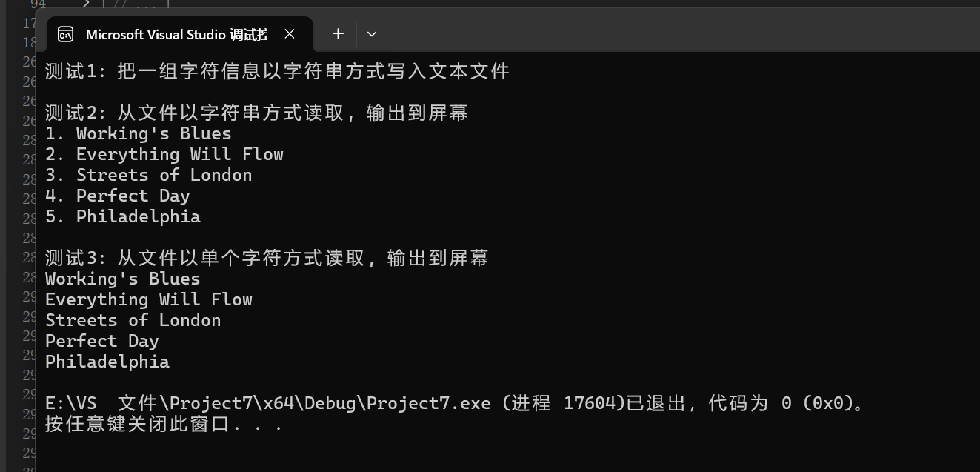Viewport: 980px width, 472px height.
Task: Click the collapsed comment placeholder in editor
Action: [x=137, y=4]
